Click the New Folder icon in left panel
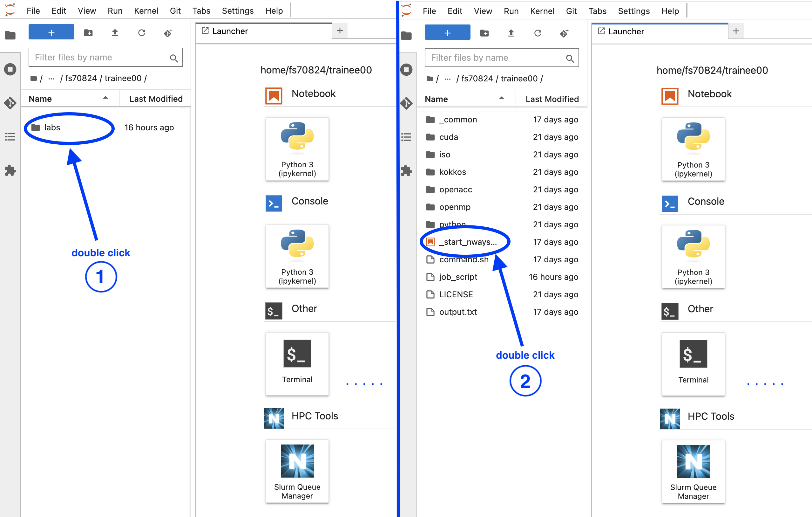This screenshot has width=812, height=517. click(x=88, y=33)
